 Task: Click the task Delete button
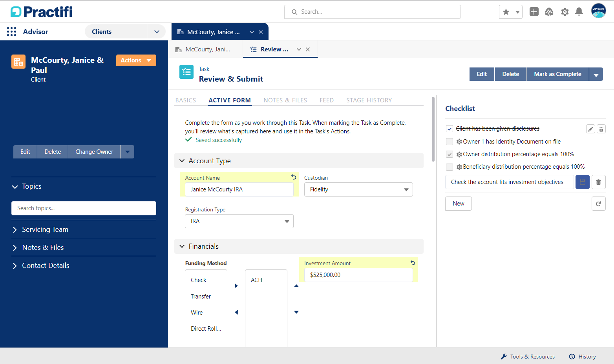tap(511, 74)
